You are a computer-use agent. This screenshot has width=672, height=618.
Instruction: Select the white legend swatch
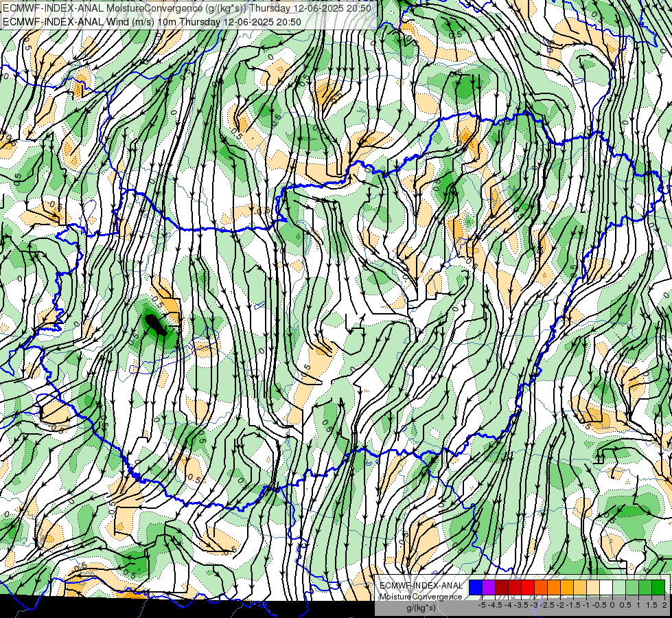(x=606, y=587)
